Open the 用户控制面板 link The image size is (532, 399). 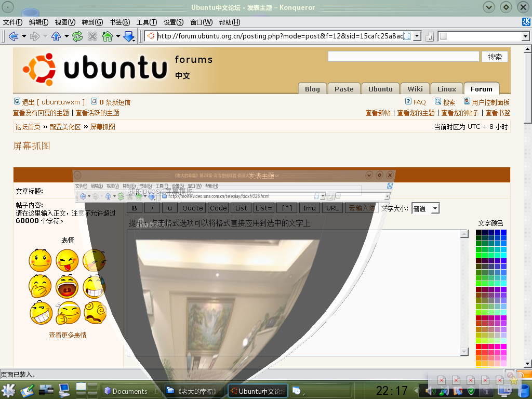(x=490, y=102)
